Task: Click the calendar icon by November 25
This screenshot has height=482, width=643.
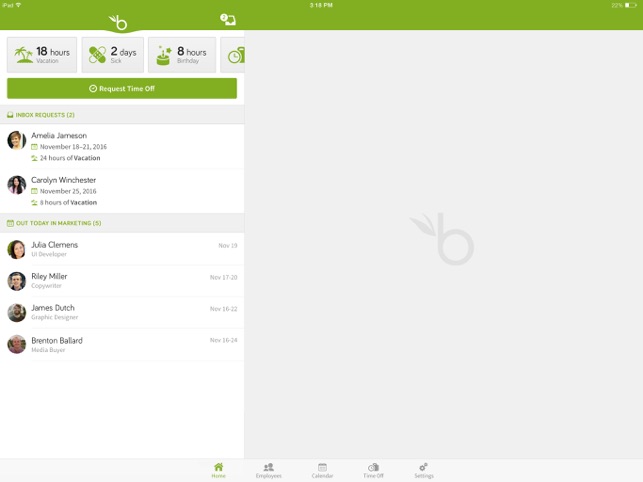Action: click(x=34, y=191)
